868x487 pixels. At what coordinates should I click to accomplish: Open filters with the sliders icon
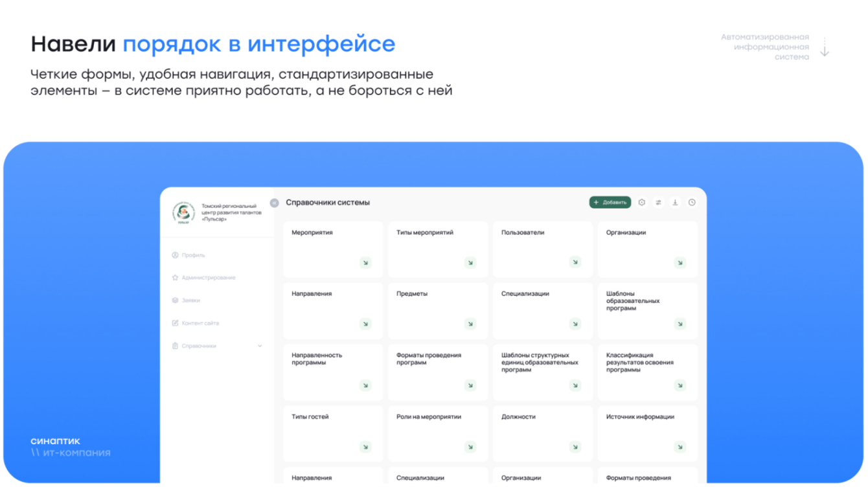click(x=658, y=203)
